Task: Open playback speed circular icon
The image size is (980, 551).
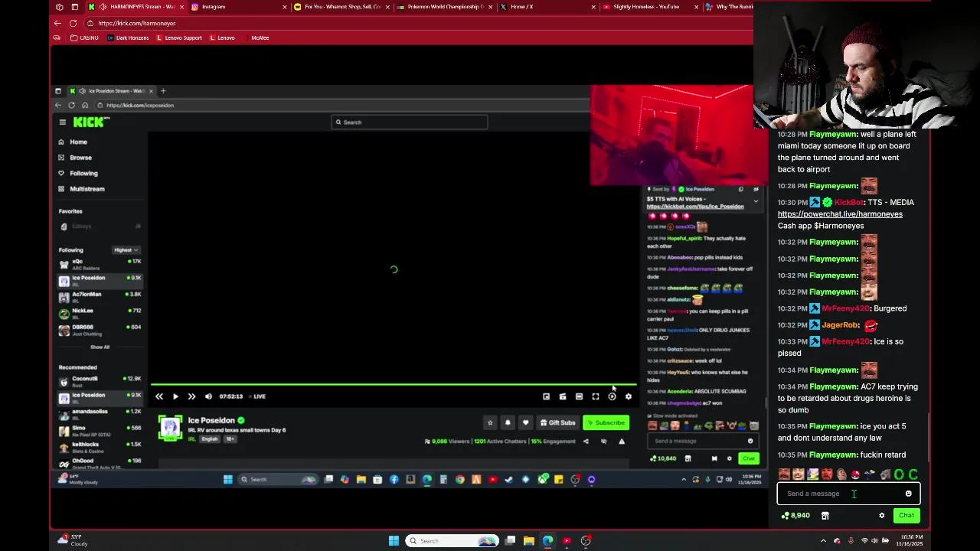Action: (612, 396)
